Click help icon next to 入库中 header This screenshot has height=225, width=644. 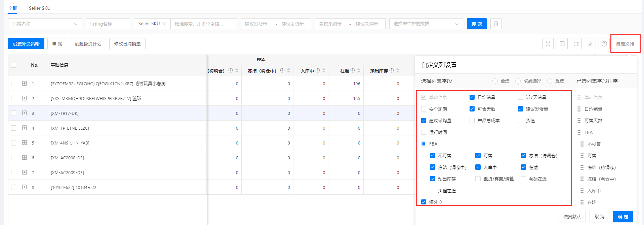(318, 71)
